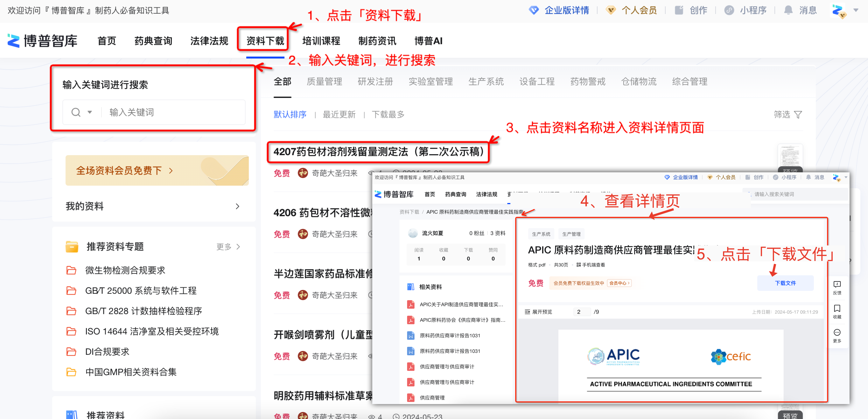
Task: Select the 实验室管理 category tab
Action: tap(431, 81)
